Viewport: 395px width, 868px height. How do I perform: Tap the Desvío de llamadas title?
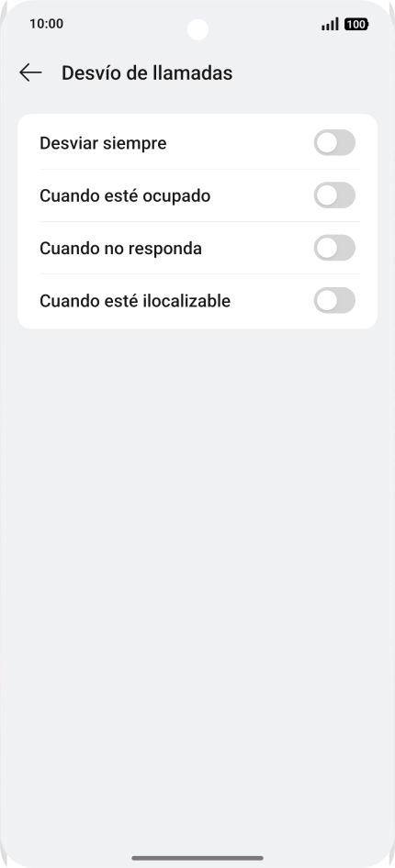click(147, 73)
